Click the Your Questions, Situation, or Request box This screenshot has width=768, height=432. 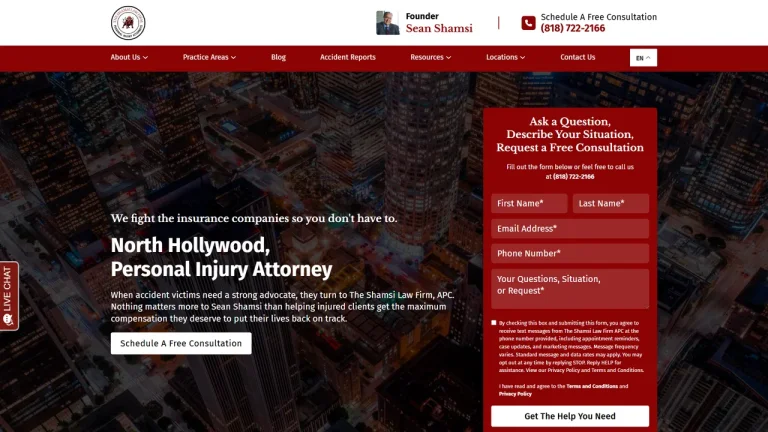tap(570, 288)
